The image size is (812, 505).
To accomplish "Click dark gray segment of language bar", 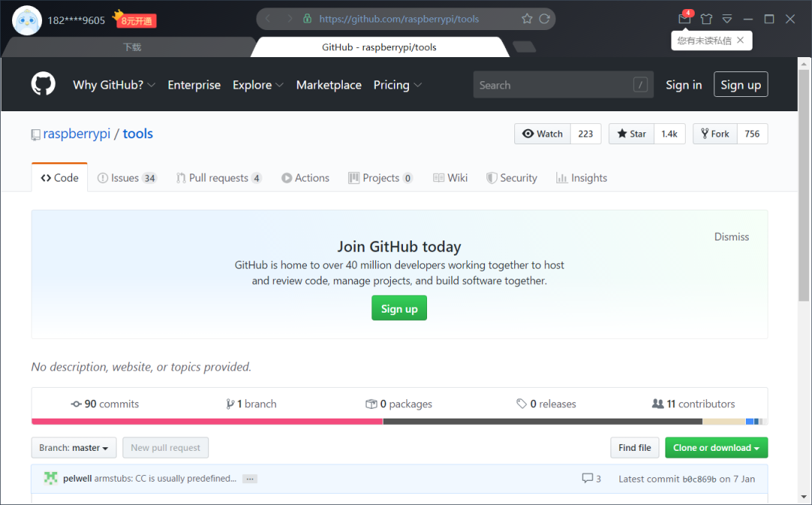I will pyautogui.click(x=543, y=422).
